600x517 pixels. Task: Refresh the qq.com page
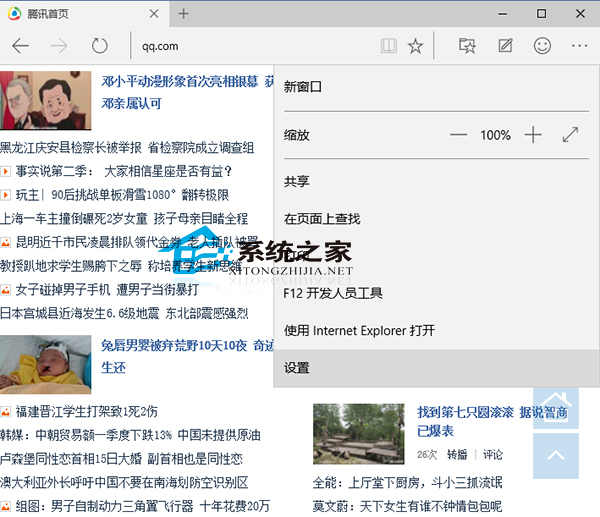(99, 46)
